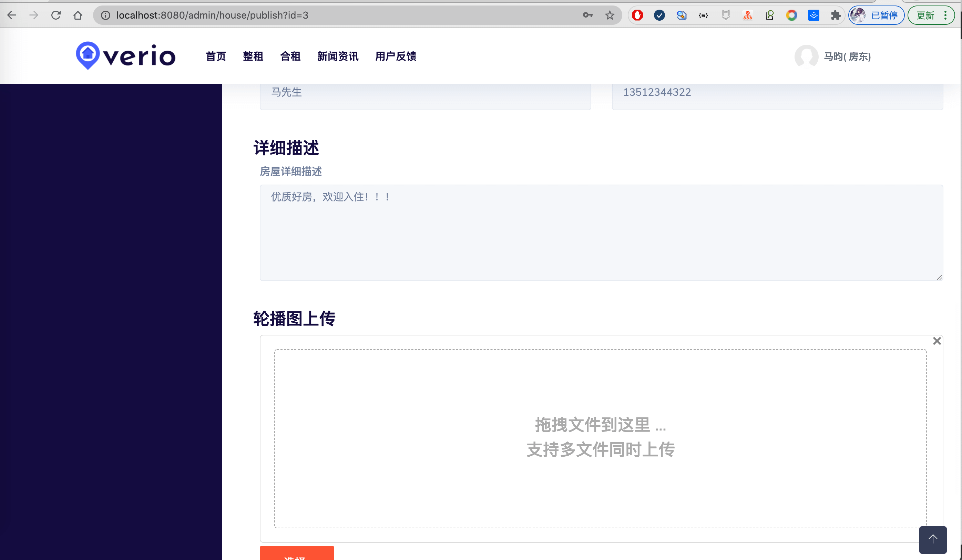Click the browser back arrow
This screenshot has height=560, width=962.
(12, 15)
